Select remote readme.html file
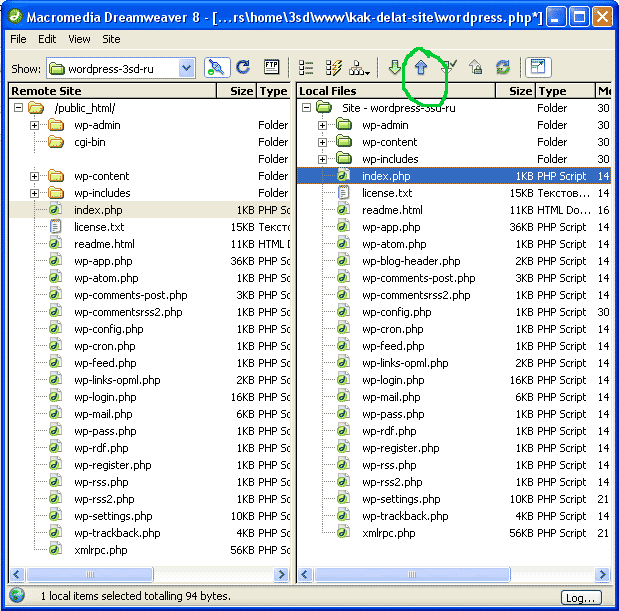This screenshot has width=619, height=611. (104, 244)
